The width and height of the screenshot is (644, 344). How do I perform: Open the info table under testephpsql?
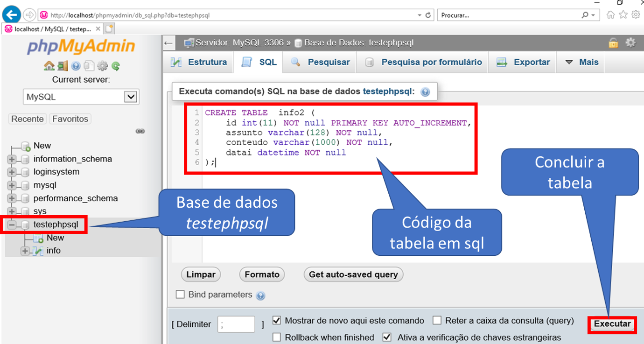coord(54,251)
